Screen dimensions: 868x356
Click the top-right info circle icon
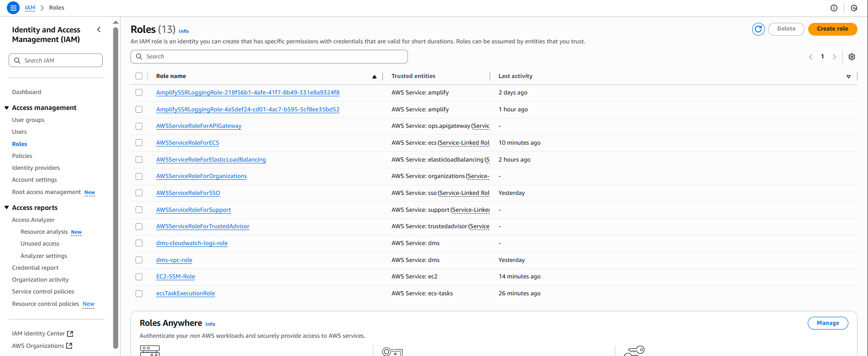click(x=834, y=8)
